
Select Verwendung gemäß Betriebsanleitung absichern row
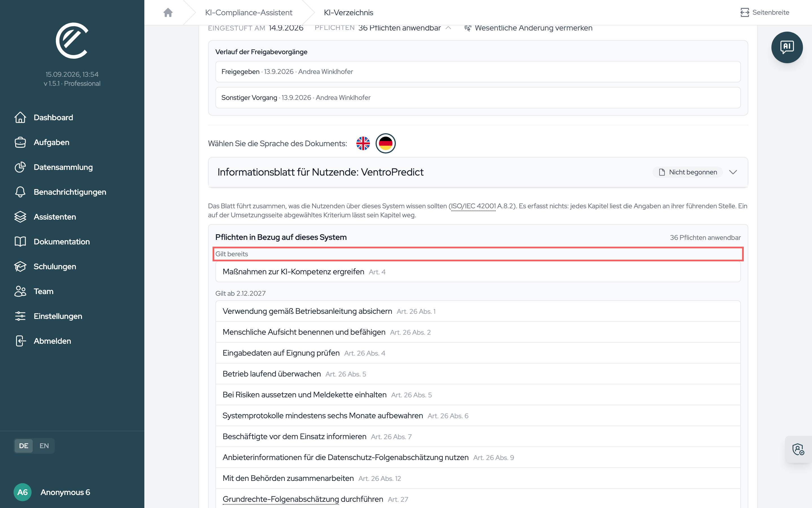click(x=478, y=311)
